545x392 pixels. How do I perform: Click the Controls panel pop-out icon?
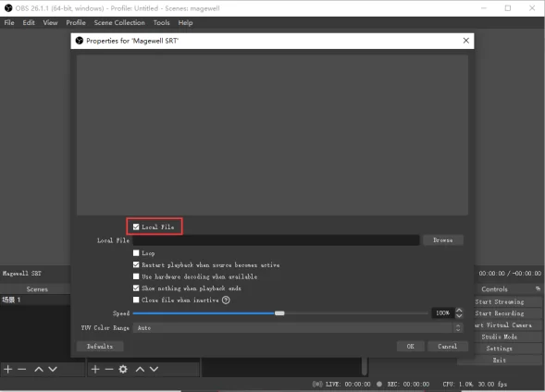(x=538, y=288)
